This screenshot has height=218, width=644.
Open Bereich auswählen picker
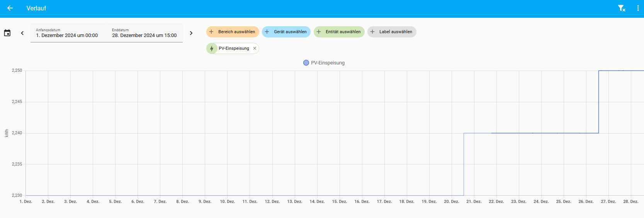(233, 32)
